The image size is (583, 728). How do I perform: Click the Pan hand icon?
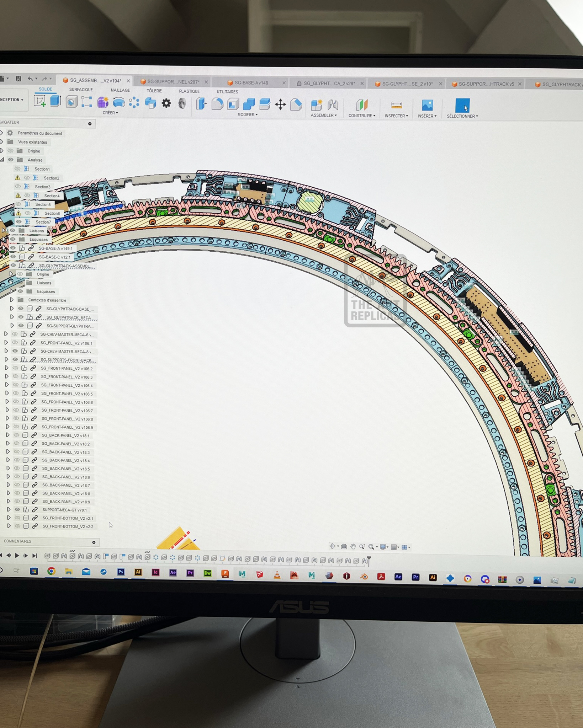click(353, 547)
